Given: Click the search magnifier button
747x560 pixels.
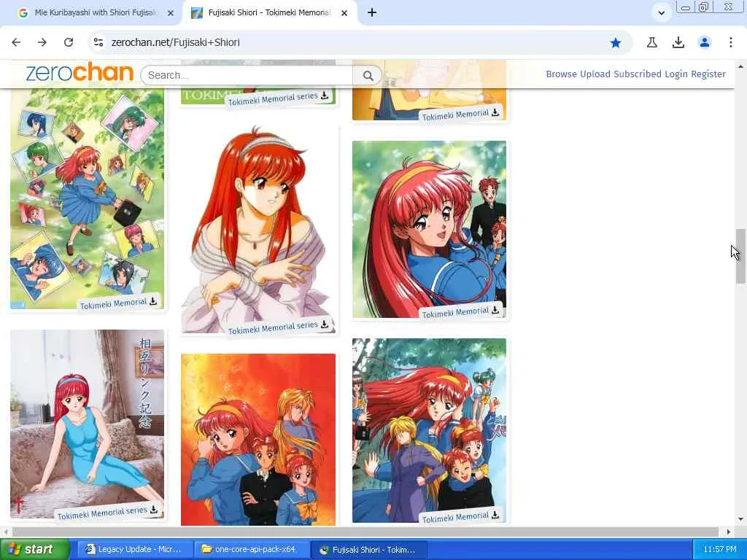Looking at the screenshot, I should (x=368, y=75).
